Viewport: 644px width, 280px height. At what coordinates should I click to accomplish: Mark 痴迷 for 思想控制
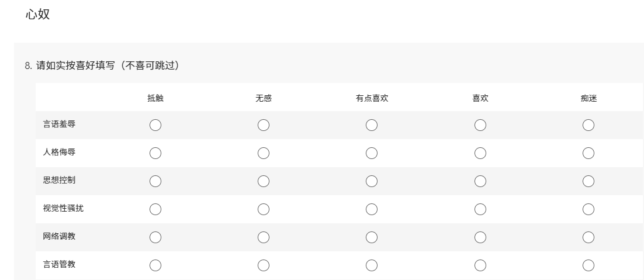click(588, 181)
